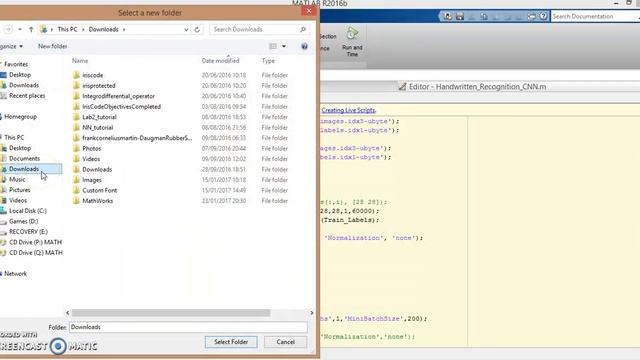Viewport: 640px width, 360px height.
Task: Select Local Disk (C:) in the sidebar
Action: point(28,211)
